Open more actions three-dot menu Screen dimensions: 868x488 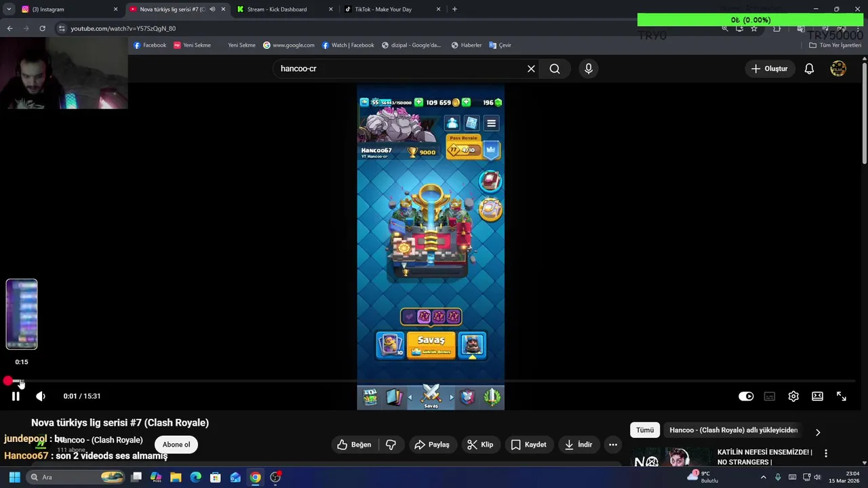click(613, 445)
